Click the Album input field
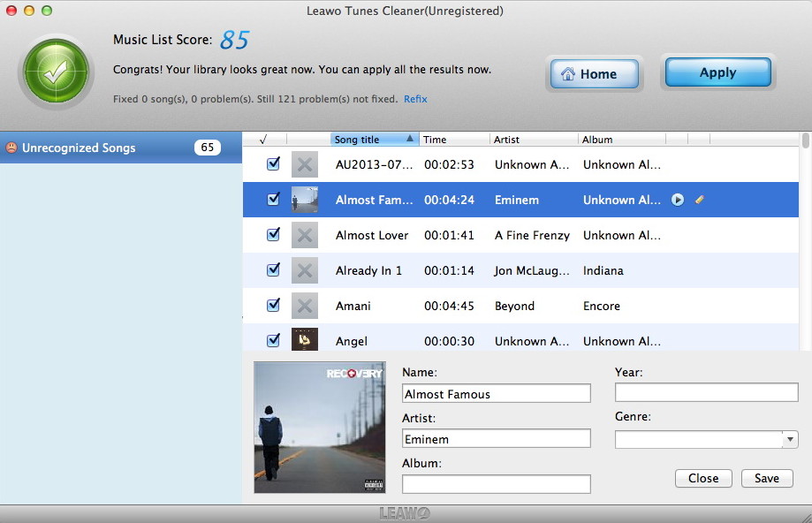The width and height of the screenshot is (812, 523). click(496, 483)
